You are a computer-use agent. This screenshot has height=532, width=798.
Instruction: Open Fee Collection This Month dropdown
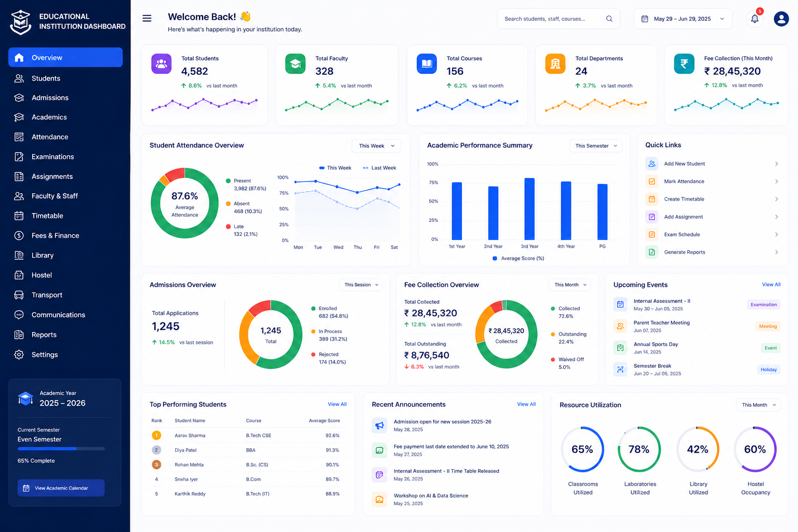click(x=570, y=285)
